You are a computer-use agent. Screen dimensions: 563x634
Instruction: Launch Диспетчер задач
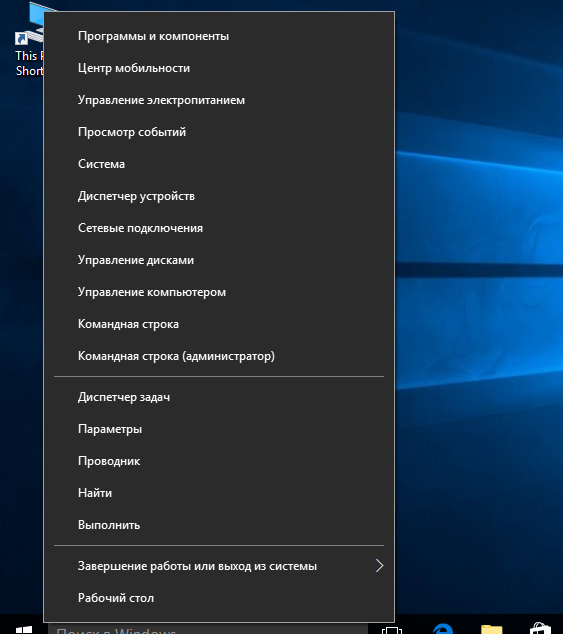219,397
